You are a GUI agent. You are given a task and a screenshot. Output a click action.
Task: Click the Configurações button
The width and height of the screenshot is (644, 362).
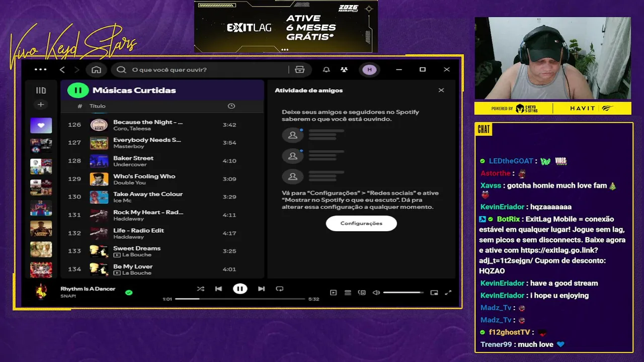[x=361, y=223]
